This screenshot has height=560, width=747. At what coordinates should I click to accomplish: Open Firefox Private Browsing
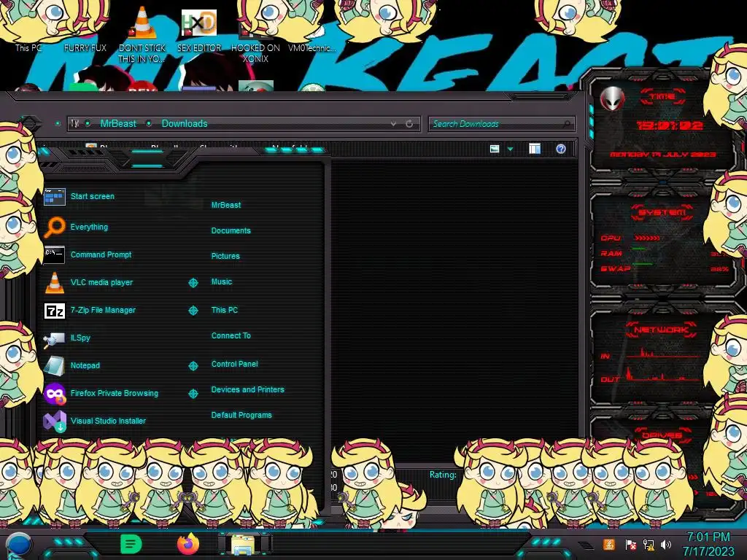(115, 393)
